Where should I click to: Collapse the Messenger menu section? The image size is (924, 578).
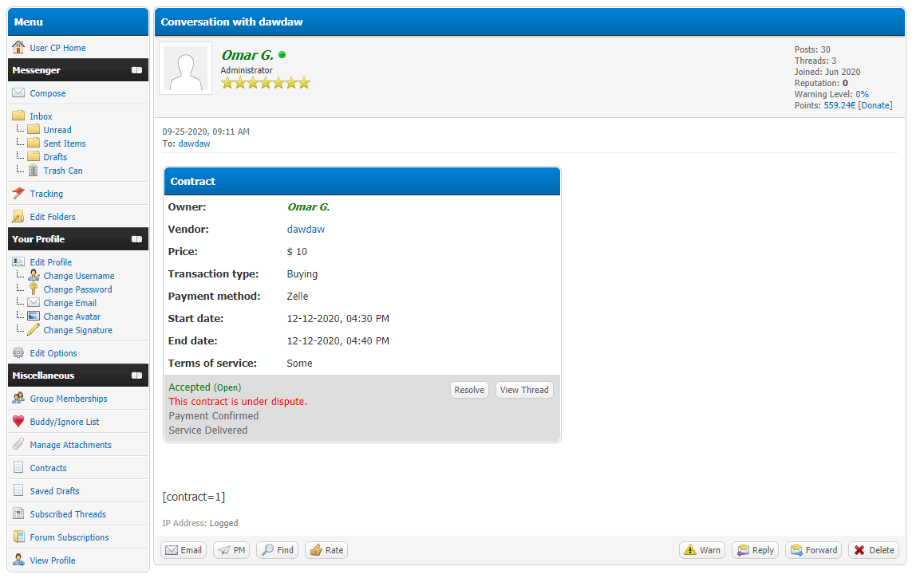click(136, 70)
